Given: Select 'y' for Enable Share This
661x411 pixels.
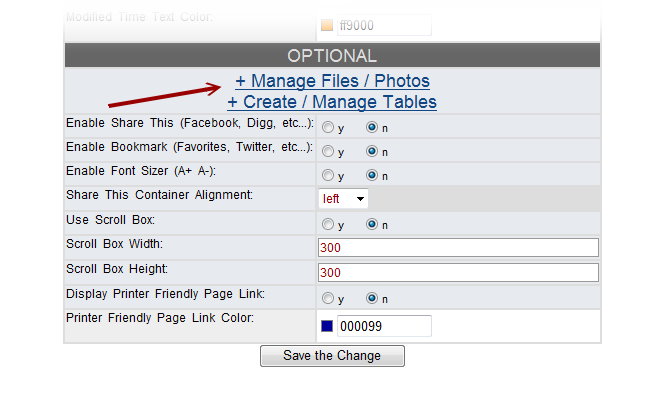Looking at the screenshot, I should [328, 127].
